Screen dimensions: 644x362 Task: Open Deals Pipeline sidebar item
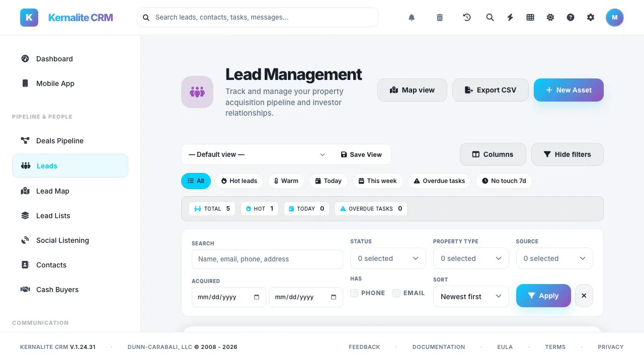(70, 141)
